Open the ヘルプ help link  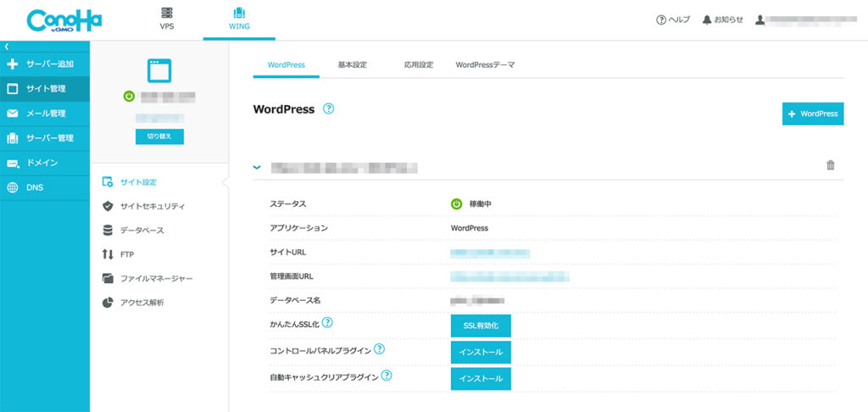point(673,20)
